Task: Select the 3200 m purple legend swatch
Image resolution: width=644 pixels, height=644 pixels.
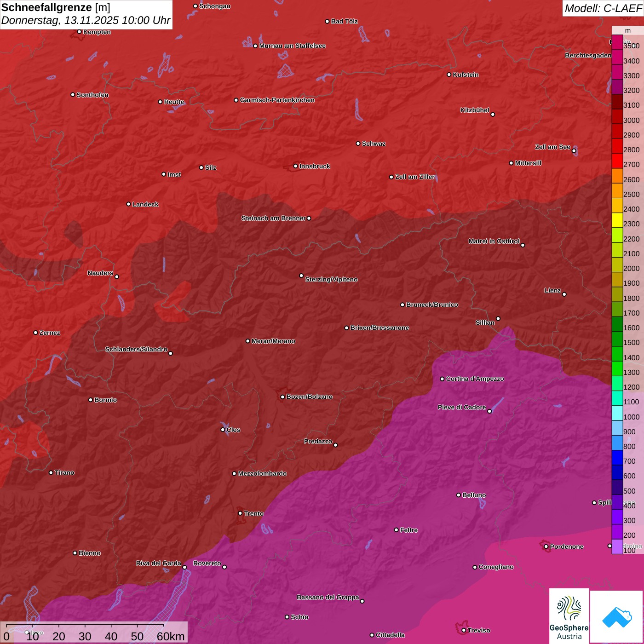Action: click(617, 87)
